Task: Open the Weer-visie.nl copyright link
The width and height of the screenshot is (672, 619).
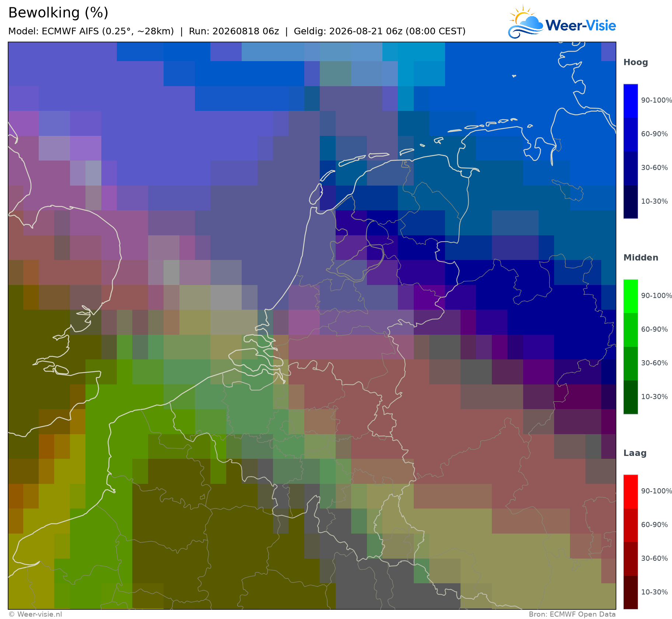Action: pyautogui.click(x=35, y=614)
